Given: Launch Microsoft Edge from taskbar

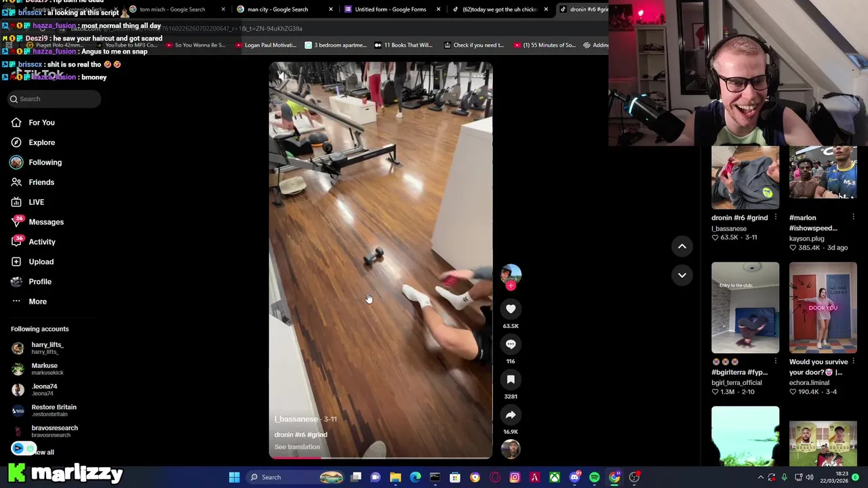Looking at the screenshot, I should click(415, 477).
